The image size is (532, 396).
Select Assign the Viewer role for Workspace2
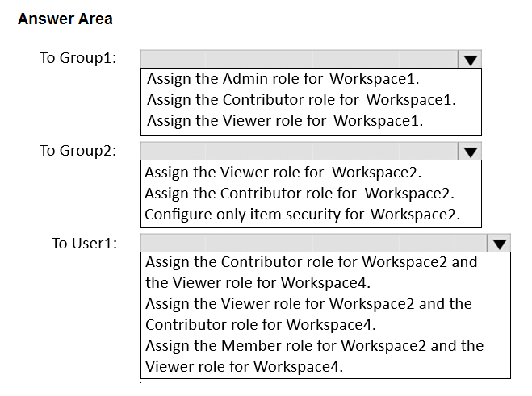coord(283,173)
